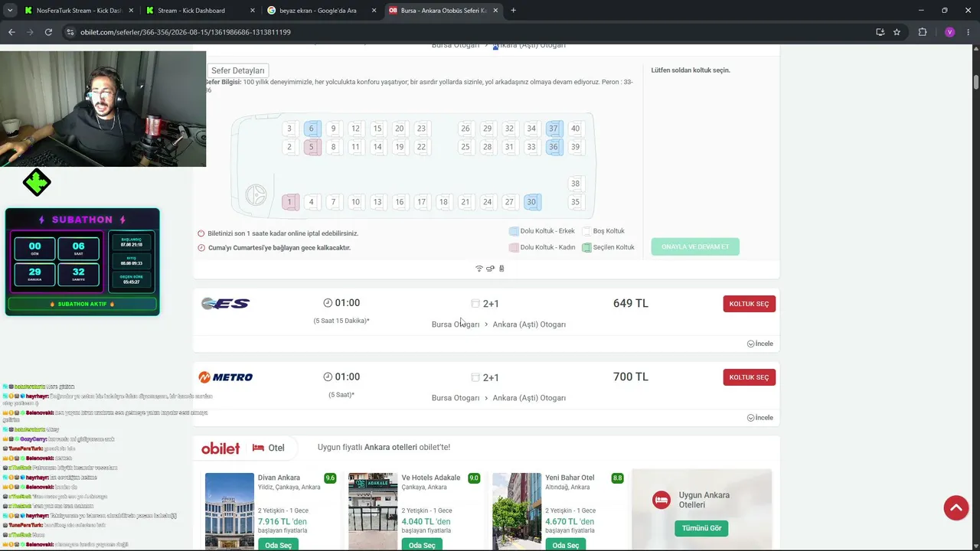Open the Chrome extensions puzzle icon
The width and height of the screenshot is (980, 551).
[x=923, y=32]
